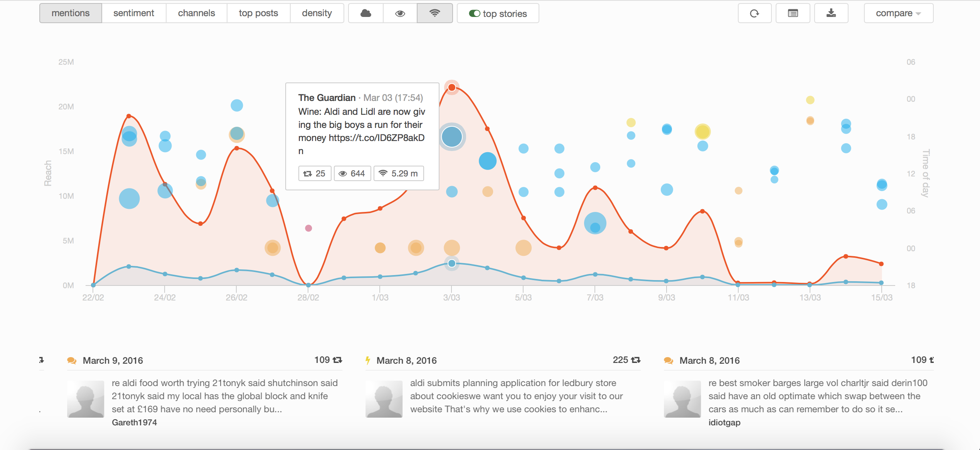Open the compare dropdown

(898, 13)
